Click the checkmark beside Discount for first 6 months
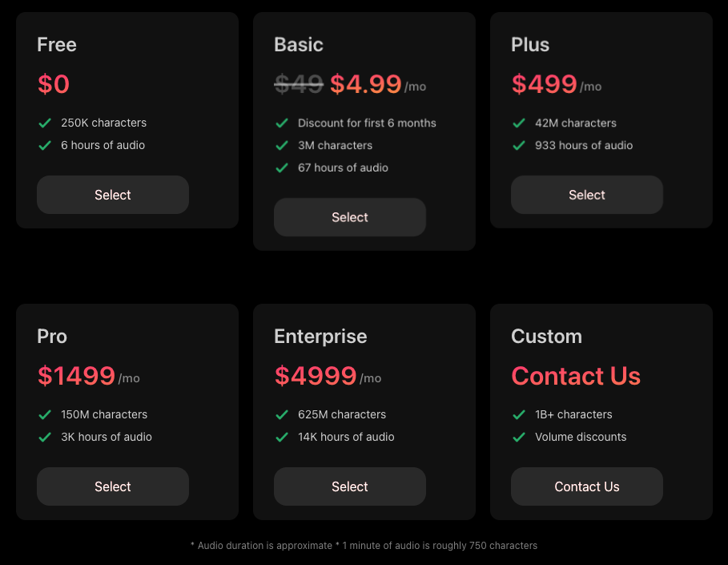The image size is (728, 565). click(282, 123)
